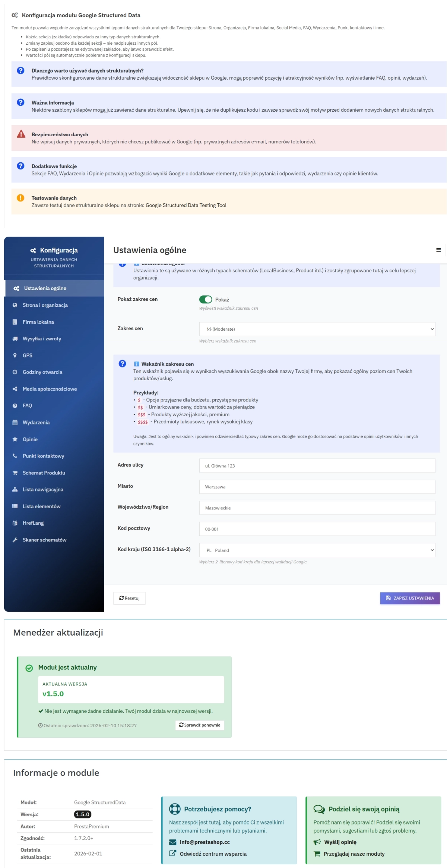Click the Godziny otwarcia clock icon
Image resolution: width=447 pixels, height=868 pixels.
pos(15,372)
